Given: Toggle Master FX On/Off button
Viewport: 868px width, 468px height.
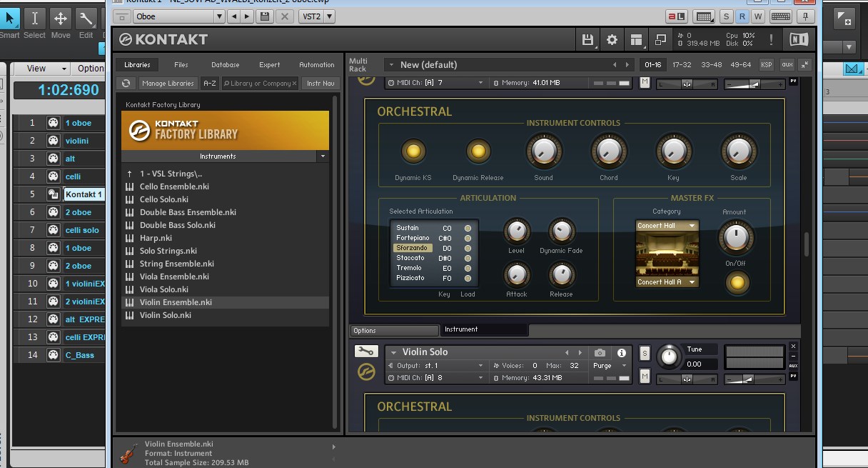Looking at the screenshot, I should pos(737,283).
